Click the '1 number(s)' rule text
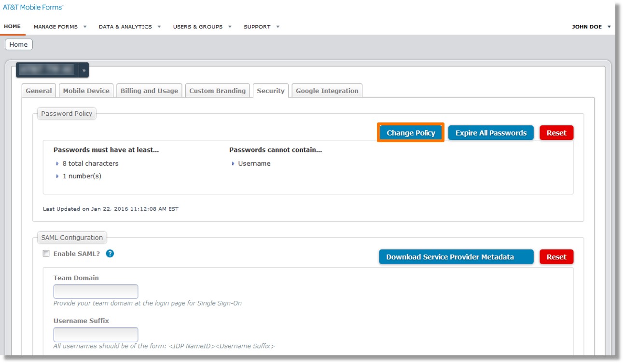Screen dimensions: 624x364 (x=82, y=176)
